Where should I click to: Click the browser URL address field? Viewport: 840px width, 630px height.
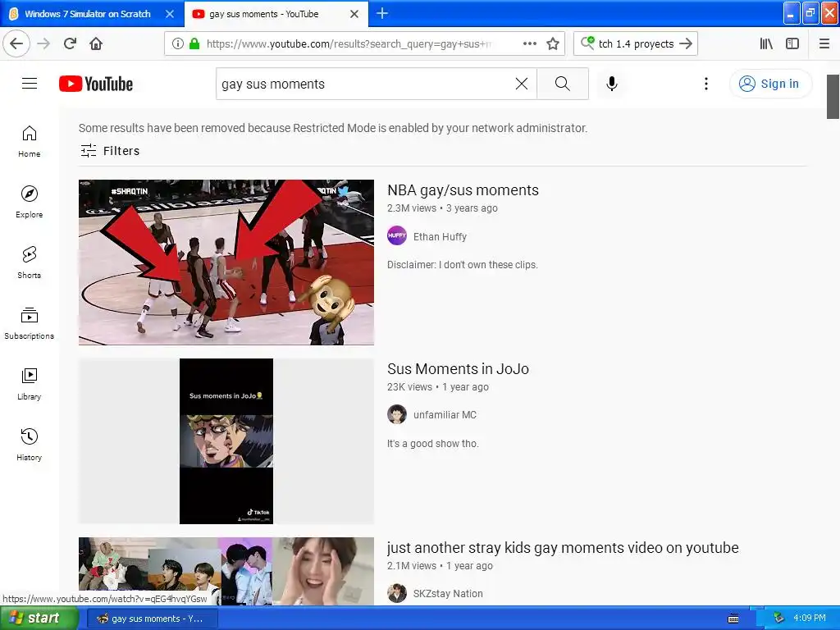[x=348, y=44]
